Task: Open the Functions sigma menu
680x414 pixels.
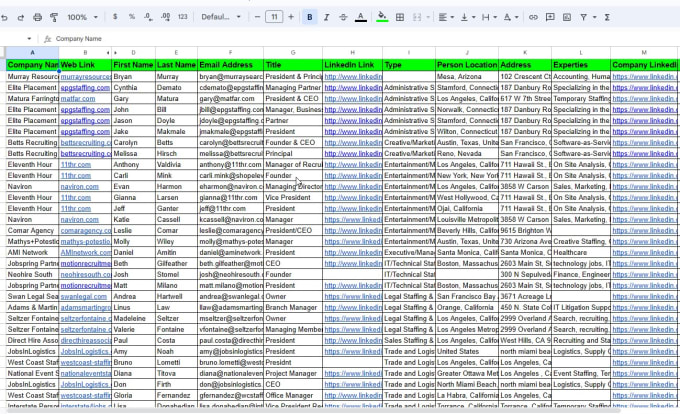Action: [607, 17]
